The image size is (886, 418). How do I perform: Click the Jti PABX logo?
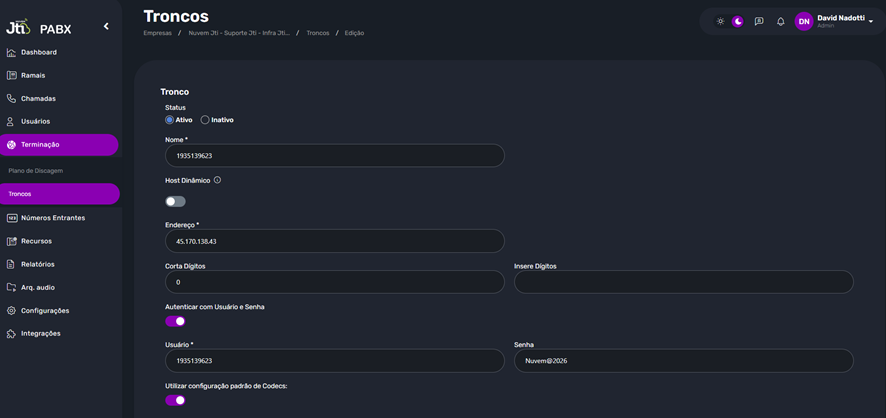(38, 28)
